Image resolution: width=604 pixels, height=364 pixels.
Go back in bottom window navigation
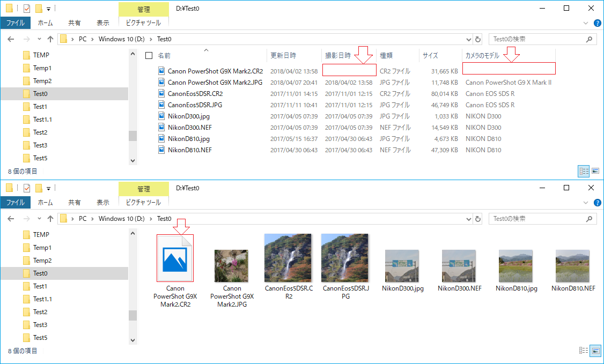11,219
